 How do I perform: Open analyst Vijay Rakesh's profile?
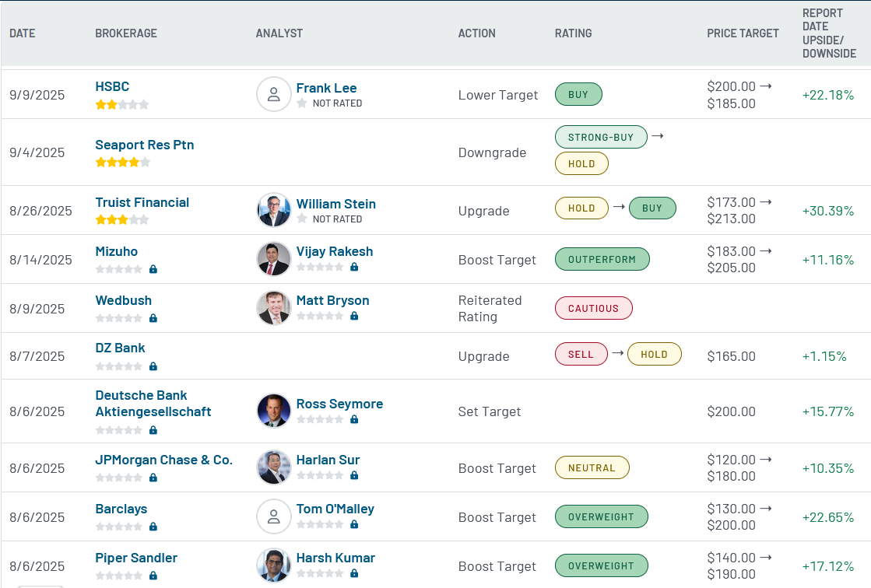pos(335,251)
